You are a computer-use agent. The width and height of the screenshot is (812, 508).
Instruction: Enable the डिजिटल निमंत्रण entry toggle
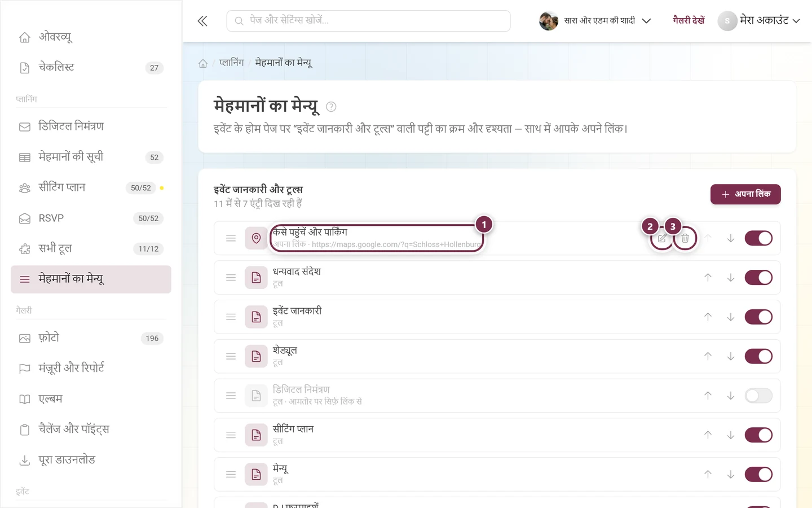(758, 396)
